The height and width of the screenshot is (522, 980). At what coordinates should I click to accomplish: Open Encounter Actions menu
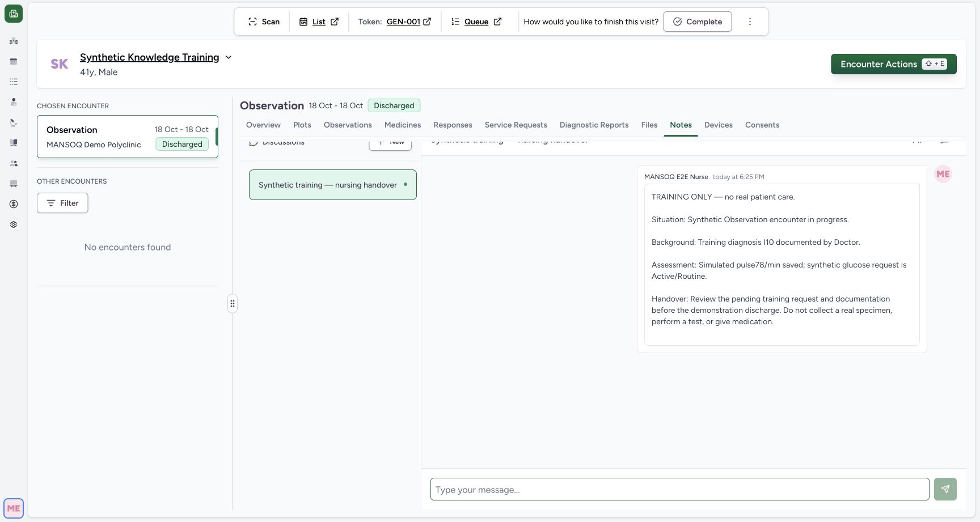click(893, 64)
